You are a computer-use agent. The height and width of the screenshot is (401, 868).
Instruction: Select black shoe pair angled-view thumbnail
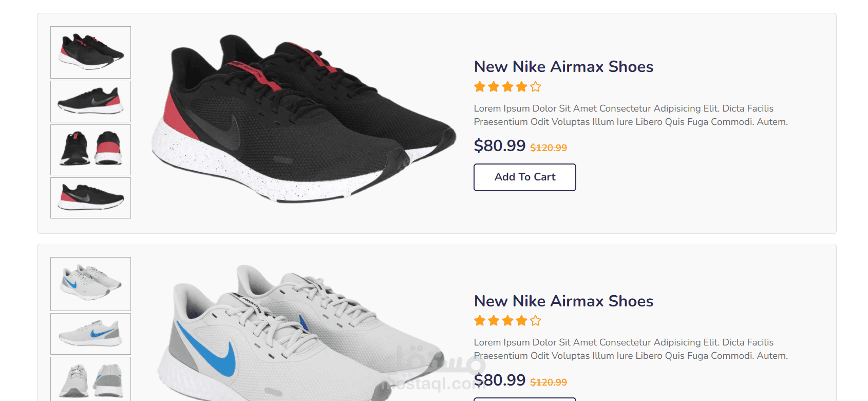90,52
